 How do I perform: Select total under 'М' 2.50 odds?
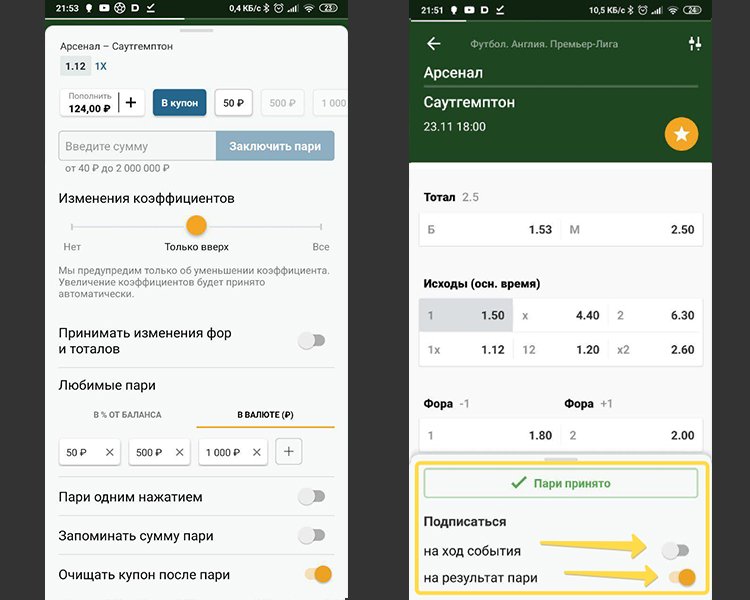[x=631, y=230]
